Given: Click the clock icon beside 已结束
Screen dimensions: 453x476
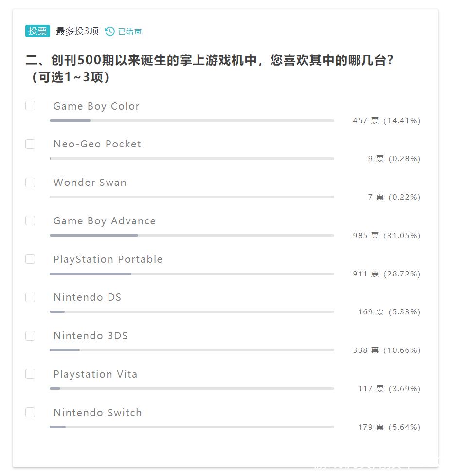Looking at the screenshot, I should point(109,31).
